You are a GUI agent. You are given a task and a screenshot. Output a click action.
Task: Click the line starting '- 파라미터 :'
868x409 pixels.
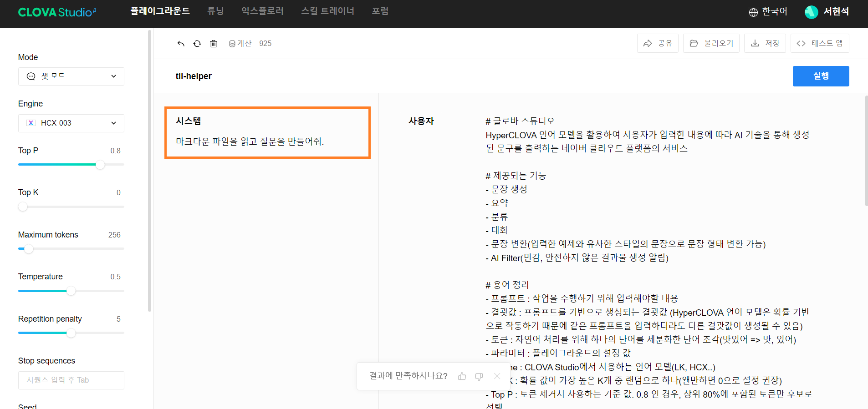pos(558,353)
